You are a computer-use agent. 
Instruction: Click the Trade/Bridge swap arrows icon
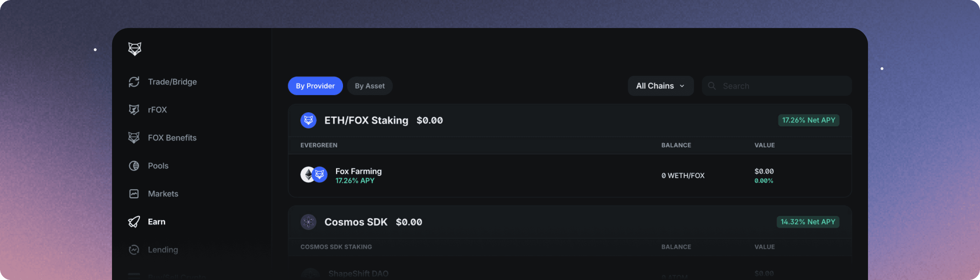tap(134, 82)
